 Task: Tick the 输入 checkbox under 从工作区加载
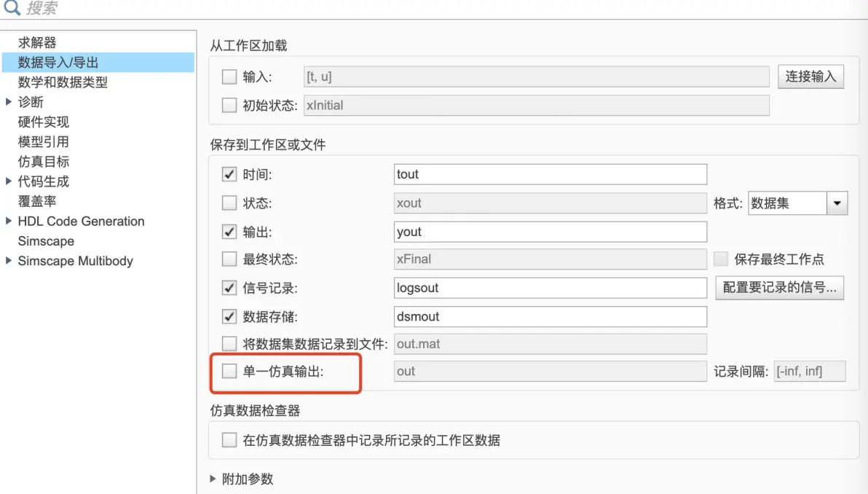pyautogui.click(x=229, y=77)
